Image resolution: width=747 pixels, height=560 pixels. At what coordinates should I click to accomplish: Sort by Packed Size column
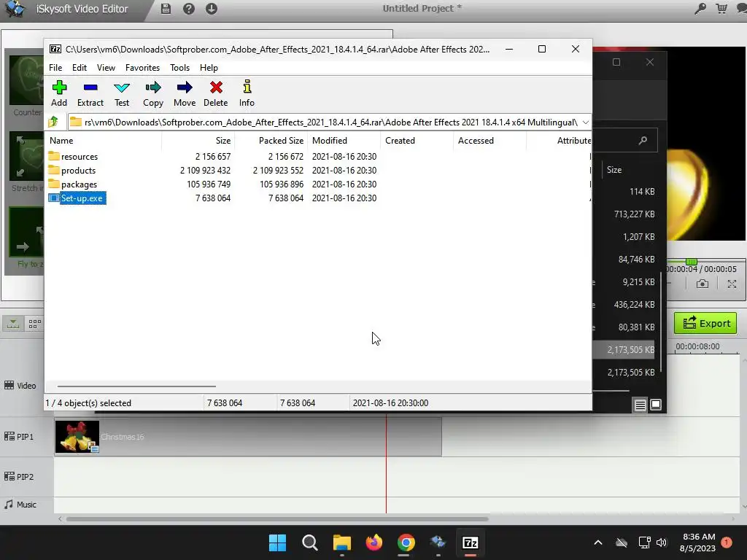tap(281, 141)
